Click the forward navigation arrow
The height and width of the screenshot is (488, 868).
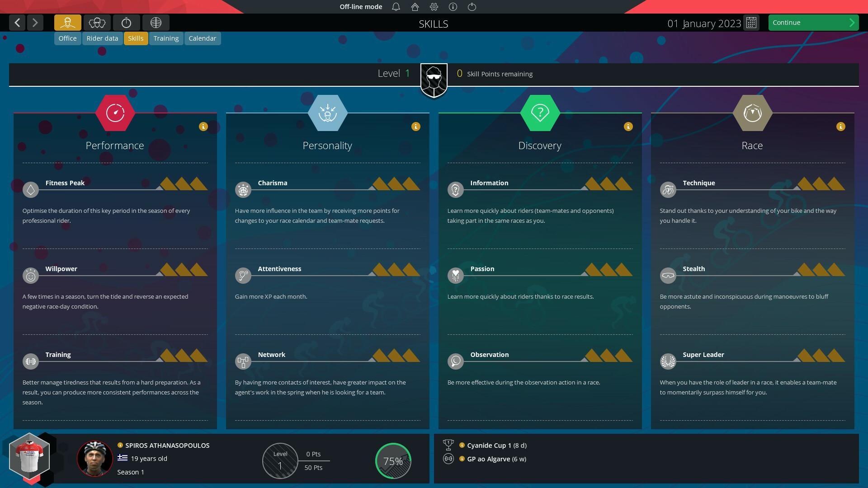click(34, 23)
